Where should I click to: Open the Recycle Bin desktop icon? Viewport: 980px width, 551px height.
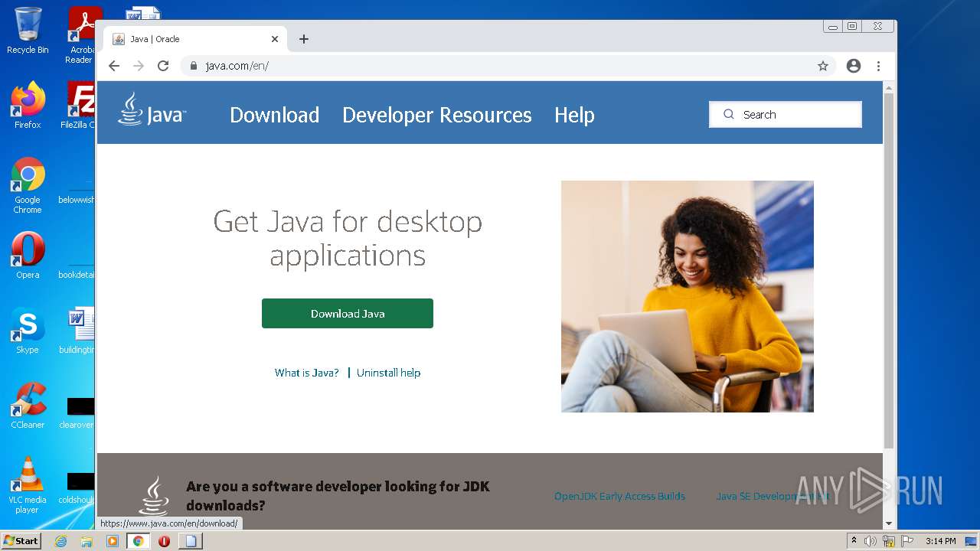[28, 31]
